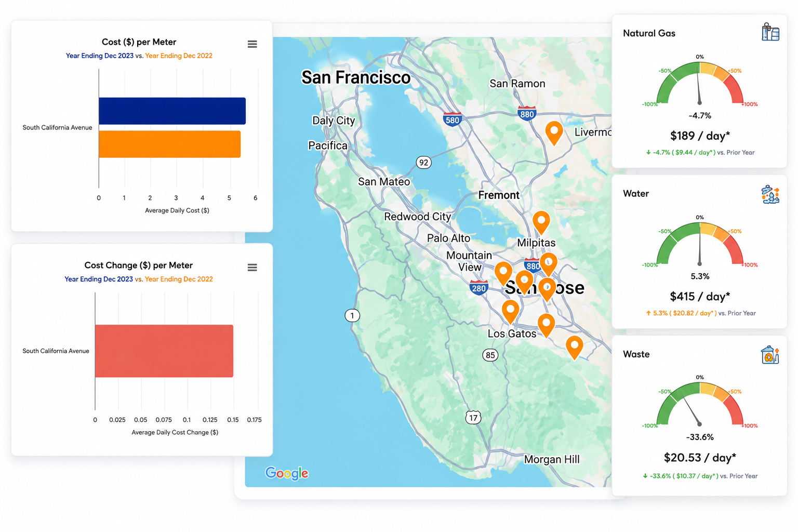Click the Water $415 / day value

pyautogui.click(x=700, y=296)
